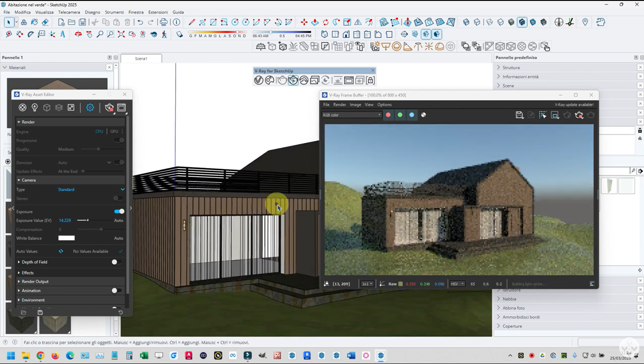Open RGB color channel dropdown
This screenshot has width=644, height=364.
(352, 115)
